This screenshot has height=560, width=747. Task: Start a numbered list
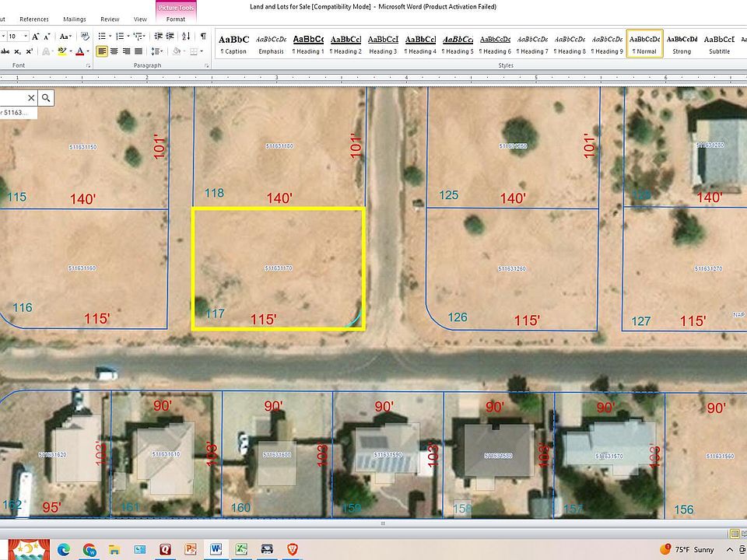pos(120,37)
